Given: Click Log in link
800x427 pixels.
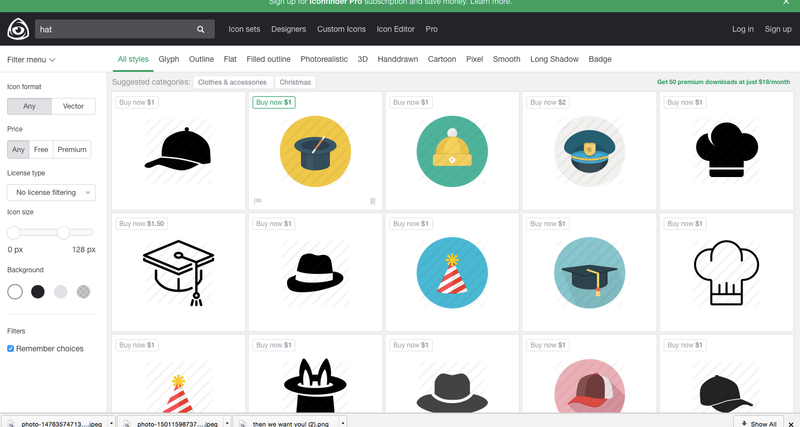Looking at the screenshot, I should click(x=743, y=29).
